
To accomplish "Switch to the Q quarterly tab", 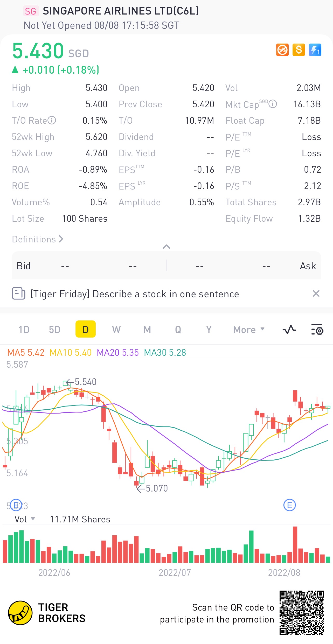I will point(178,330).
